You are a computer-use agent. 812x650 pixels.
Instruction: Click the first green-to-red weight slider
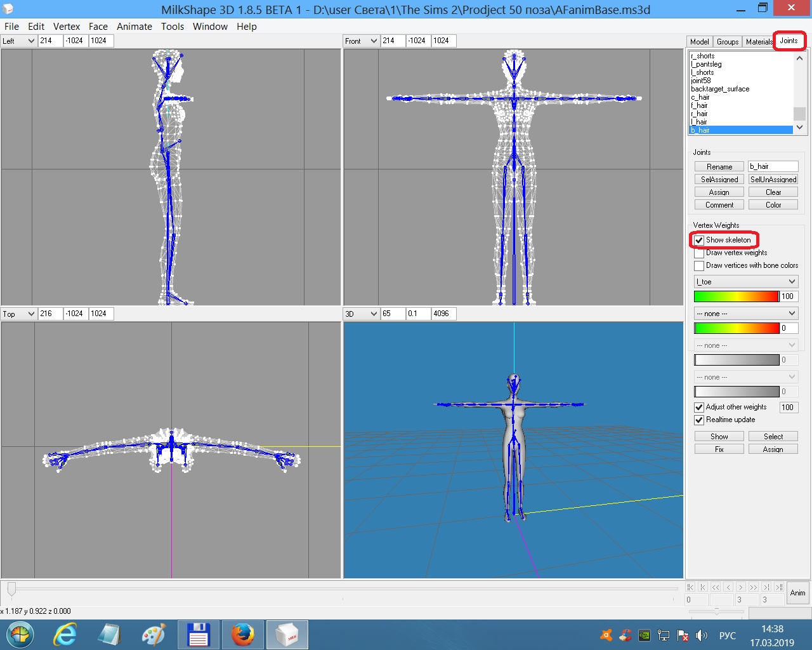point(736,296)
